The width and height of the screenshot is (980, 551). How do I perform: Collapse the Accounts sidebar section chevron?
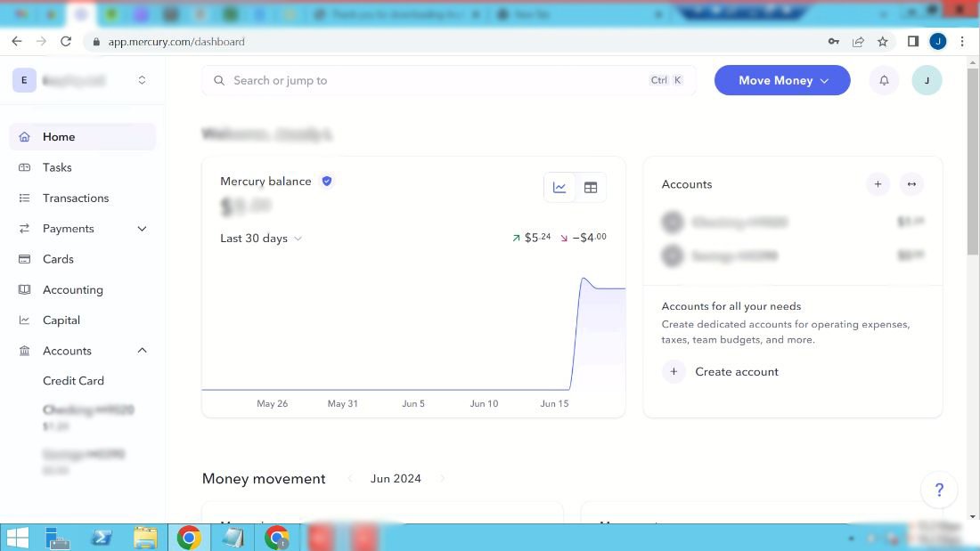(x=142, y=351)
